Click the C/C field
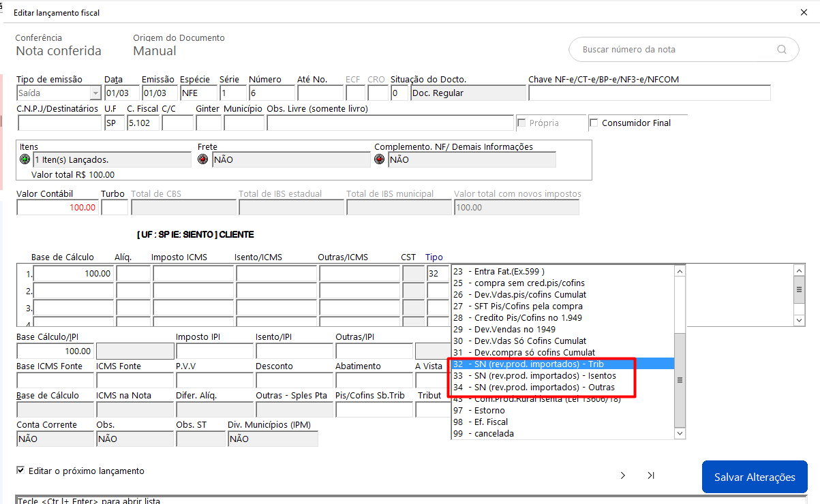Screen dimensions: 820x504 tap(177, 123)
